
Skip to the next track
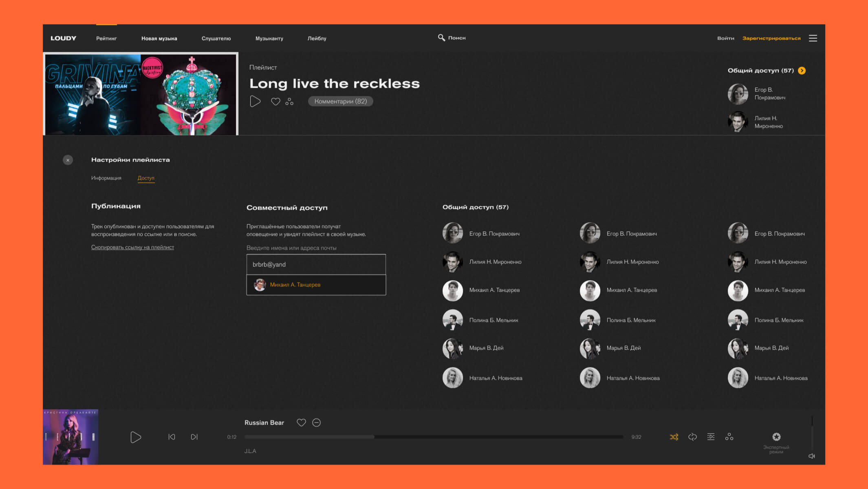(194, 437)
